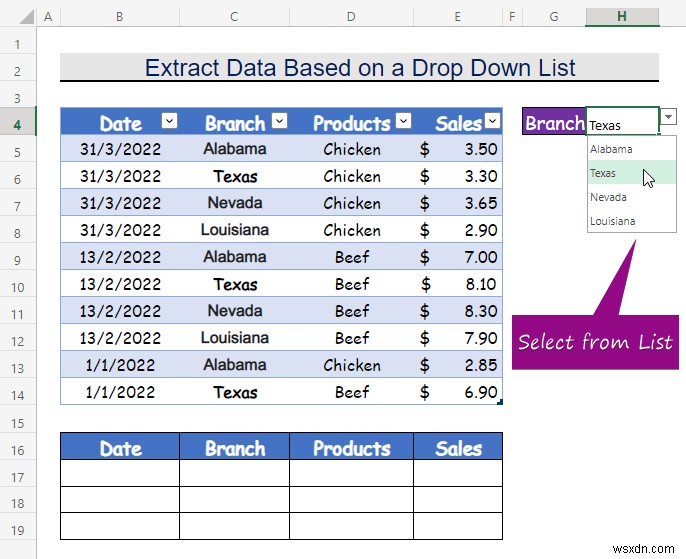Click Texas branch cell in row 6
The height and width of the screenshot is (559, 686).
pyautogui.click(x=234, y=176)
